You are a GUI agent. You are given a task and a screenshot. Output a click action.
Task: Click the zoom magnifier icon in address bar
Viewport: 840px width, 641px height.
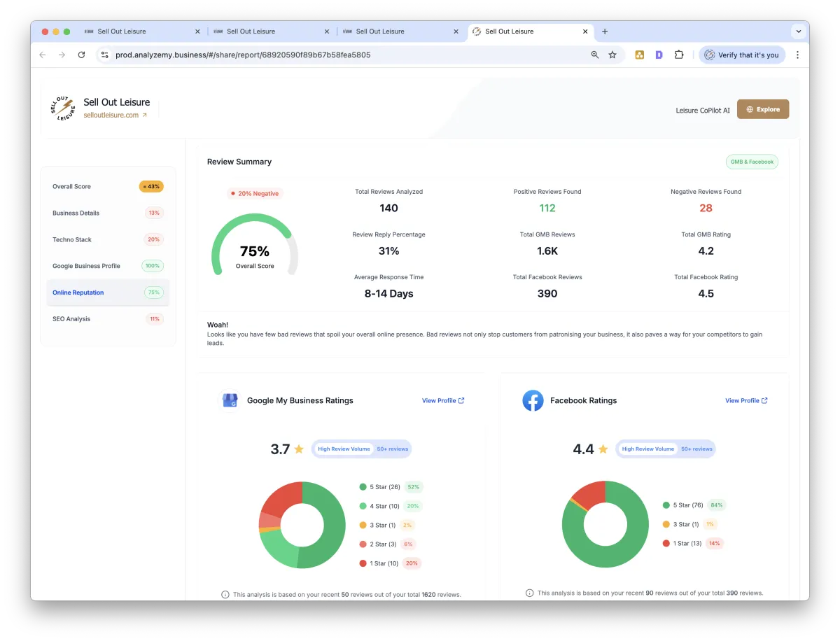[595, 55]
